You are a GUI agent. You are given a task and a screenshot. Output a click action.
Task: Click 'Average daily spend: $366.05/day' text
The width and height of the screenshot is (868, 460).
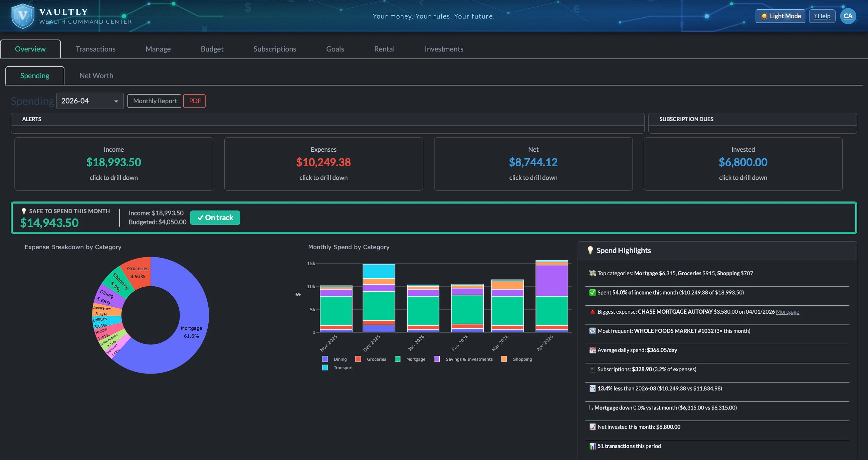click(x=637, y=350)
